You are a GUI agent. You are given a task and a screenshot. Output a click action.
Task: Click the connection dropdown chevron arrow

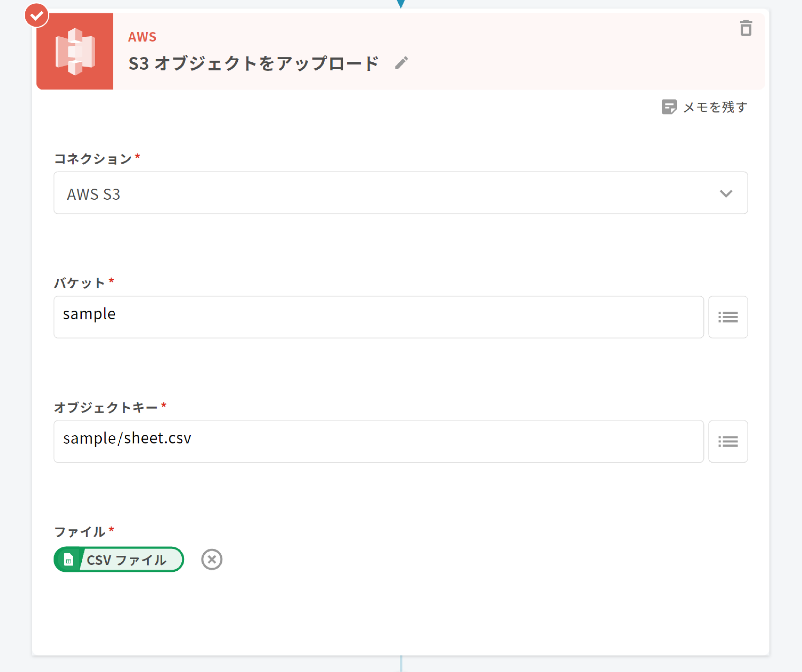coord(726,193)
